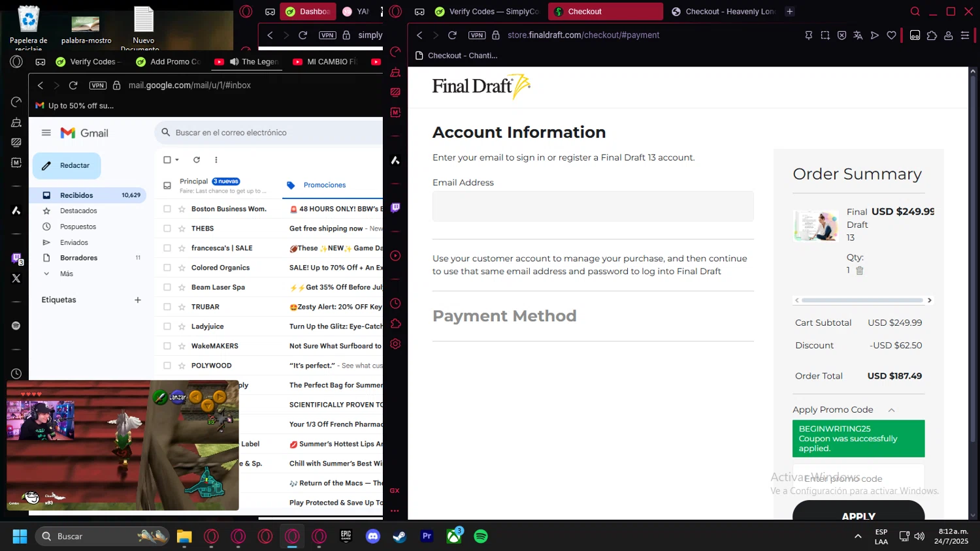Check the WakeMAKERS email checkbox
The height and width of the screenshot is (551, 980).
167,346
